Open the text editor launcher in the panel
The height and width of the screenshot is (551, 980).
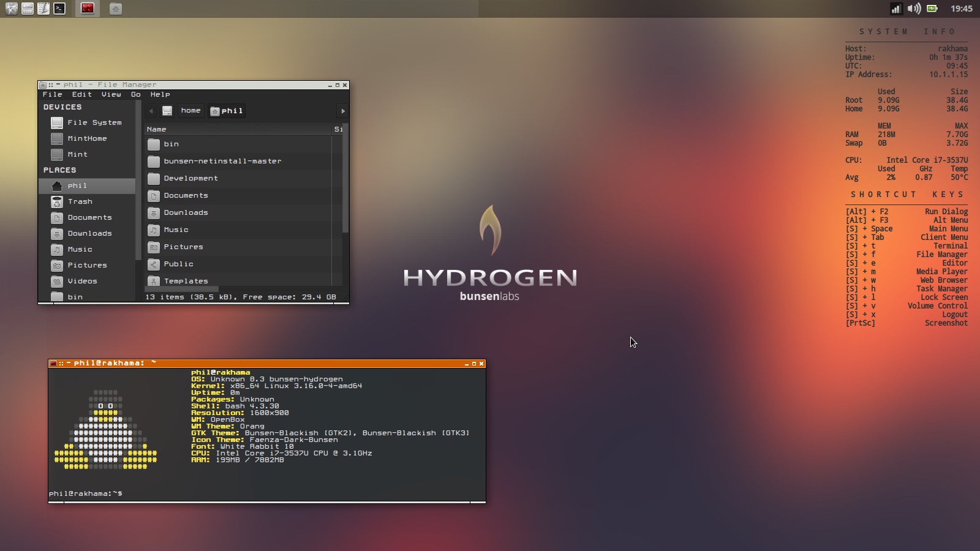(43, 9)
